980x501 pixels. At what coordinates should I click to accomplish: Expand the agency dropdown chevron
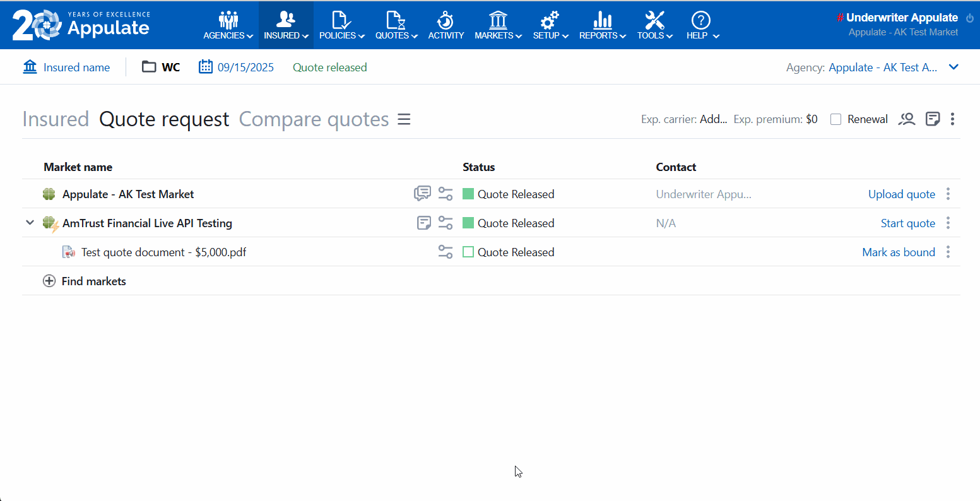(x=953, y=67)
